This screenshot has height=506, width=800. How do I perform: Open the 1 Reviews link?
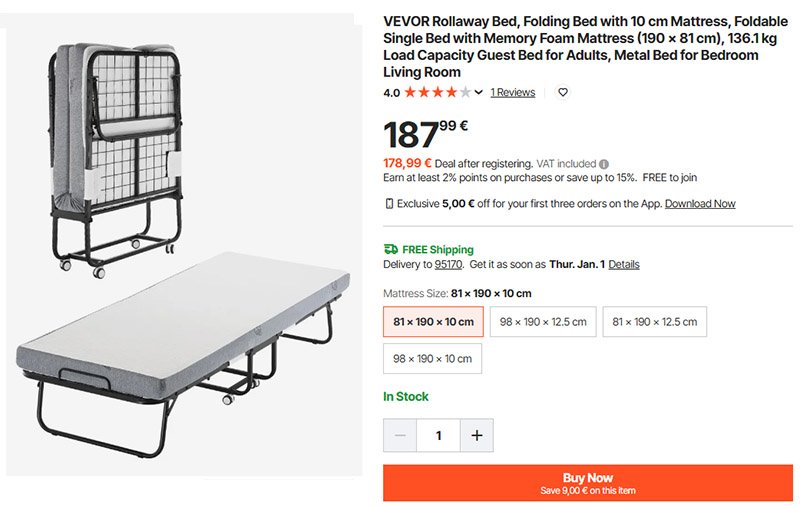pos(512,92)
